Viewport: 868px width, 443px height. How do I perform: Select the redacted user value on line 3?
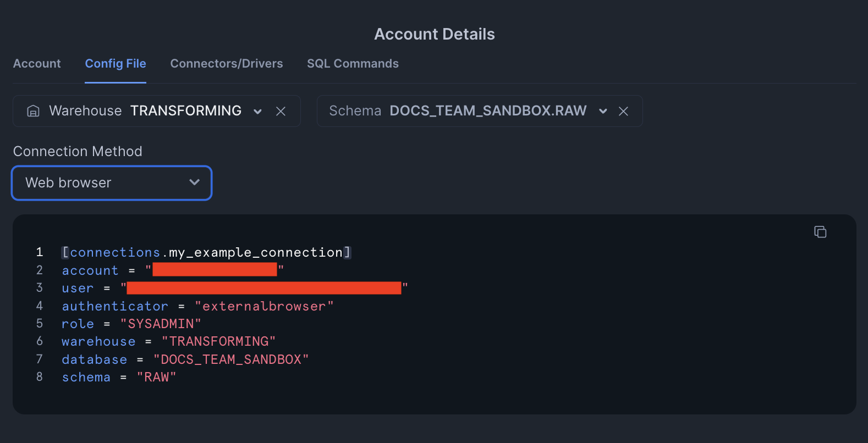point(263,287)
